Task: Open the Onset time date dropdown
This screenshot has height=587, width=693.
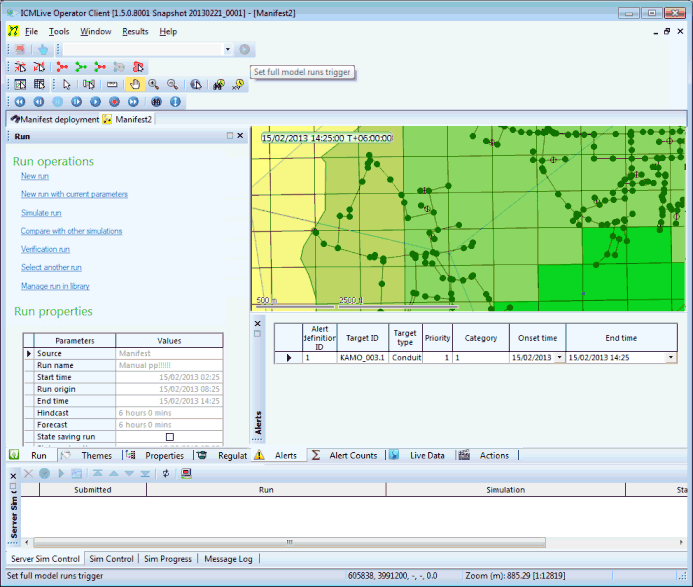Action: click(559, 357)
